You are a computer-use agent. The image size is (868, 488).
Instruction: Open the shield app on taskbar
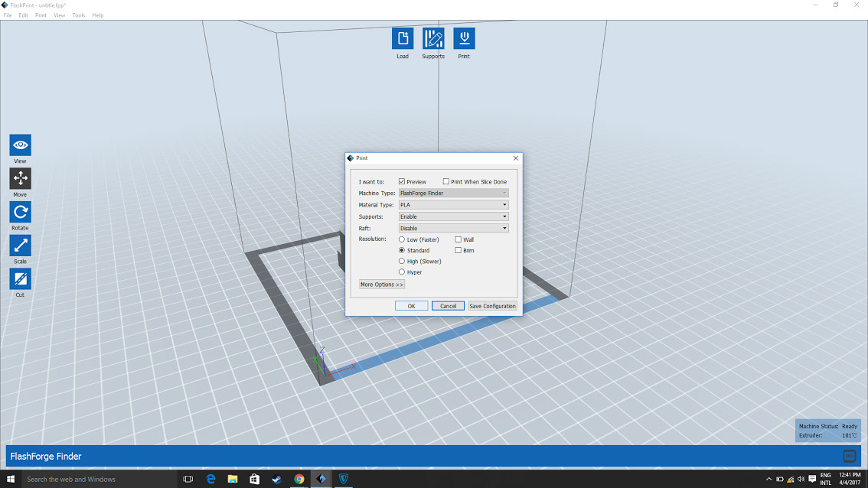click(x=343, y=479)
